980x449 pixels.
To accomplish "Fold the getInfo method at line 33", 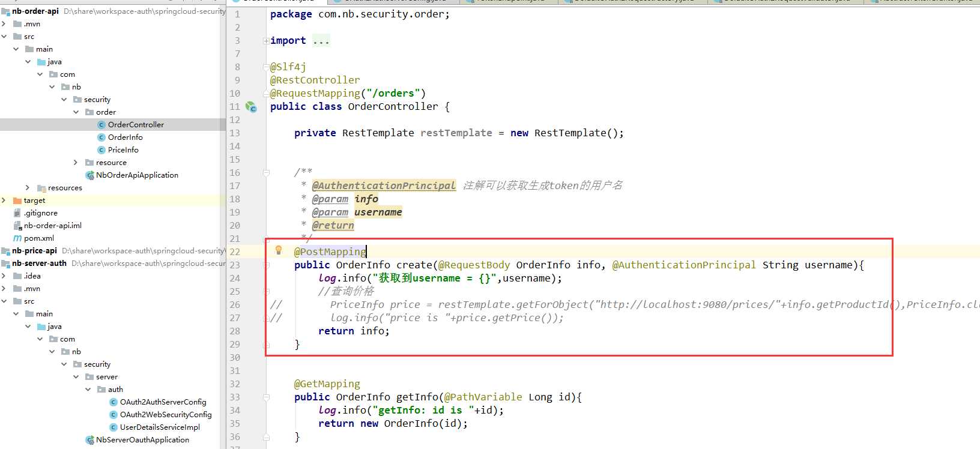I will 266,397.
